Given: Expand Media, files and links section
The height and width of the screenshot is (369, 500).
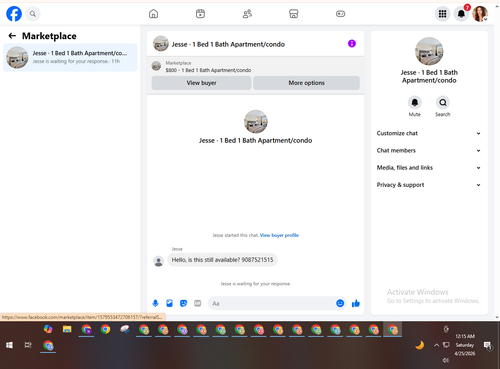Looking at the screenshot, I should [x=429, y=168].
